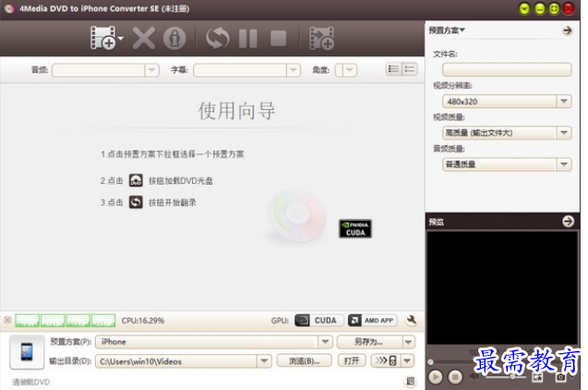Click the 使用向导 heading text

(236, 111)
